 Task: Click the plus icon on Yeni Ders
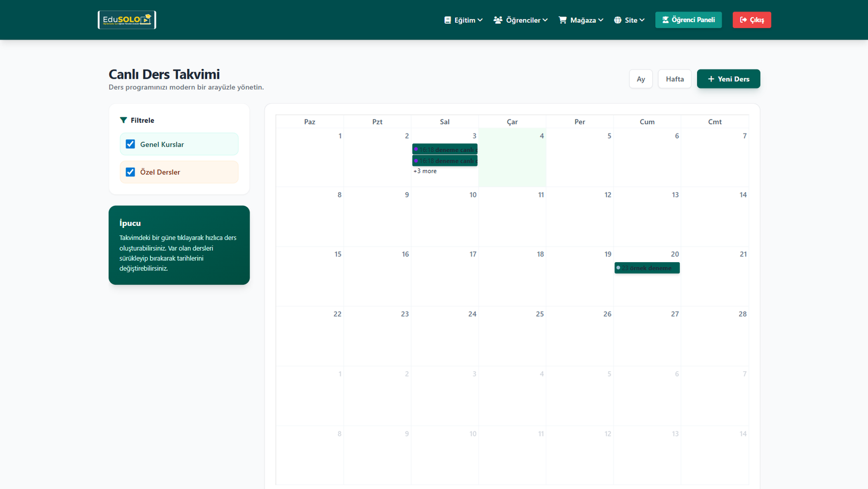(x=711, y=79)
